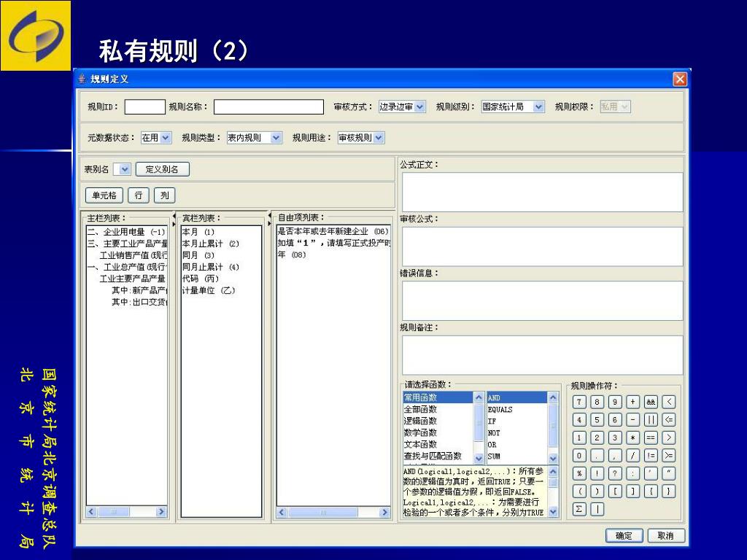Insert the minus operator button
This screenshot has width=747, height=560.
[632, 419]
